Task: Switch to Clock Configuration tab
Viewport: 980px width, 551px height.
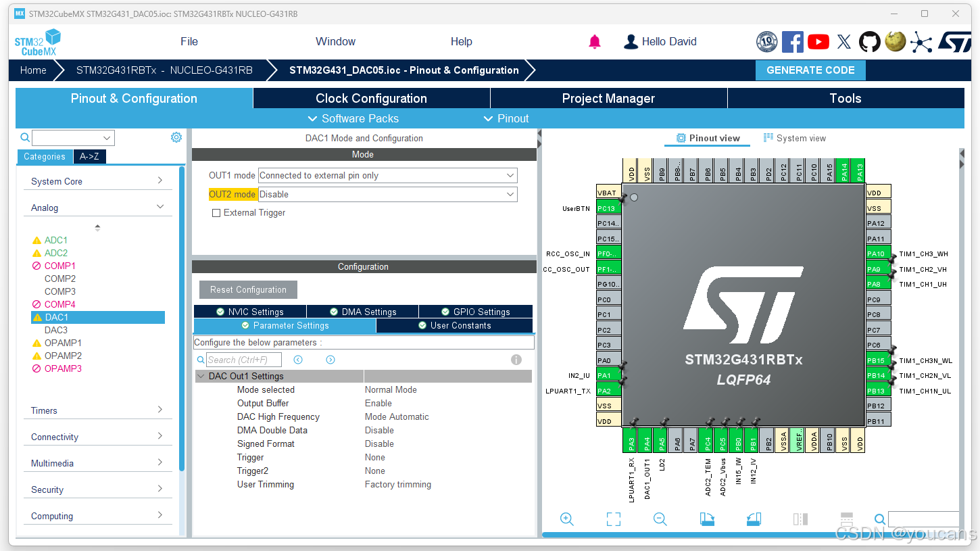Action: (372, 99)
